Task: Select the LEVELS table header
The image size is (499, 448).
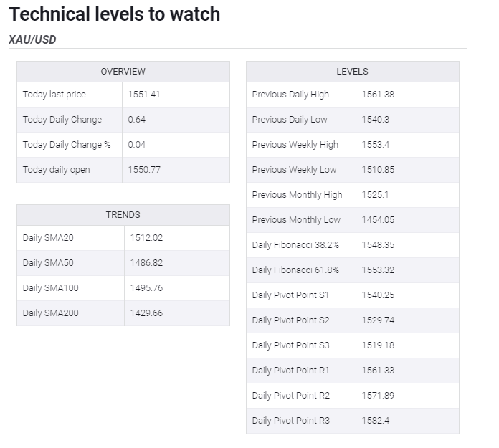Action: 352,72
